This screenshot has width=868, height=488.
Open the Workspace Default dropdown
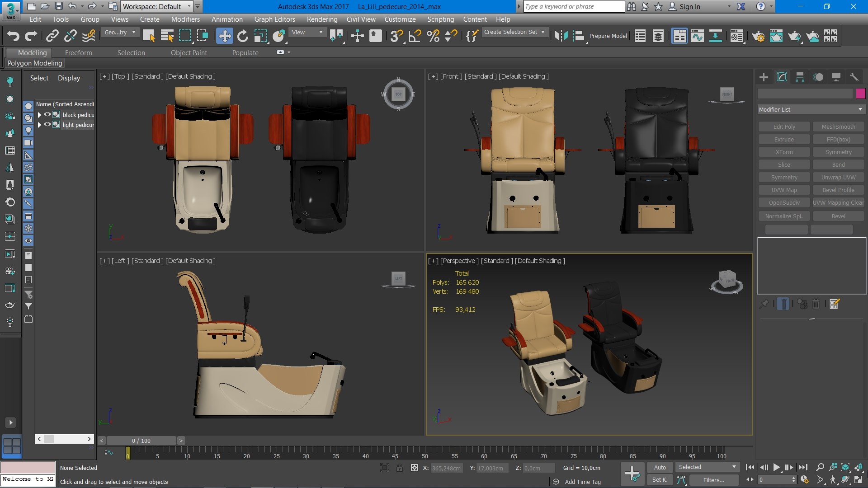[156, 6]
